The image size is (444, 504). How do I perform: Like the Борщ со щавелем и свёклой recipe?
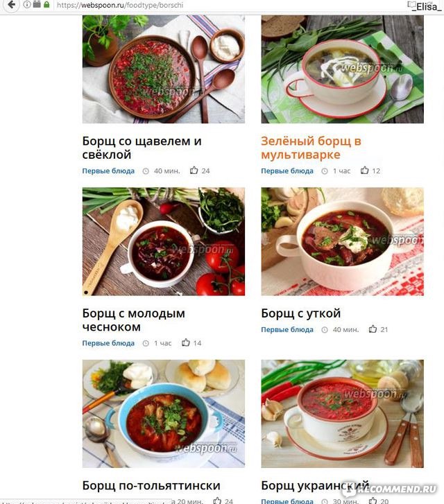[x=194, y=171]
